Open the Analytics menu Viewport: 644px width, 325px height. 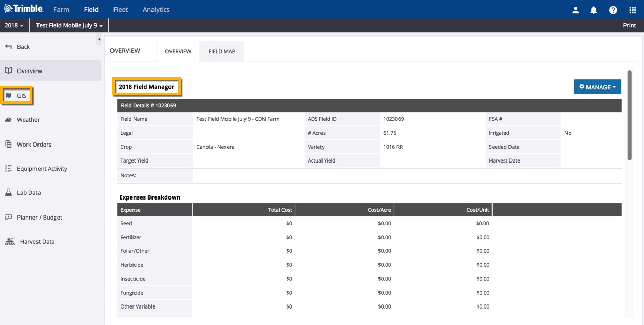click(156, 10)
